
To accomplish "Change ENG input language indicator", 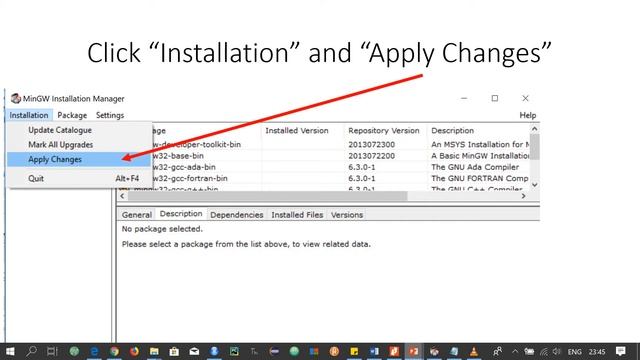I will 574,352.
